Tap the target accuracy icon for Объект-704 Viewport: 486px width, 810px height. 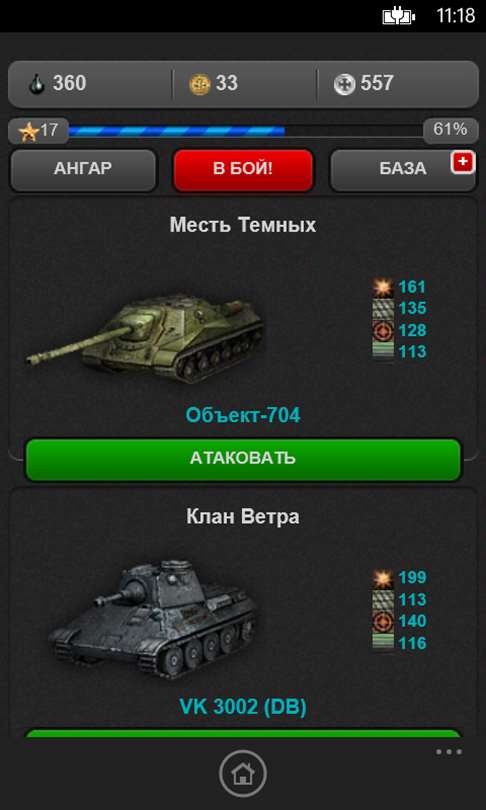[x=383, y=330]
